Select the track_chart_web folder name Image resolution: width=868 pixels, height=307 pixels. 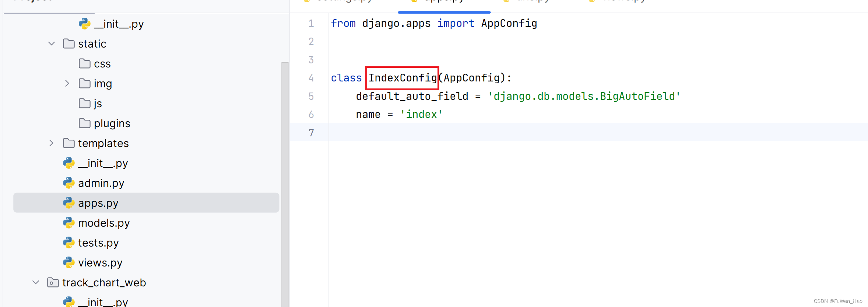(104, 283)
